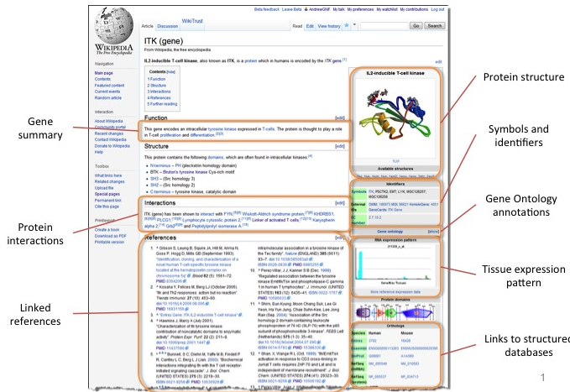
Task: Click the RNA expression pattern chart
Action: [395, 265]
